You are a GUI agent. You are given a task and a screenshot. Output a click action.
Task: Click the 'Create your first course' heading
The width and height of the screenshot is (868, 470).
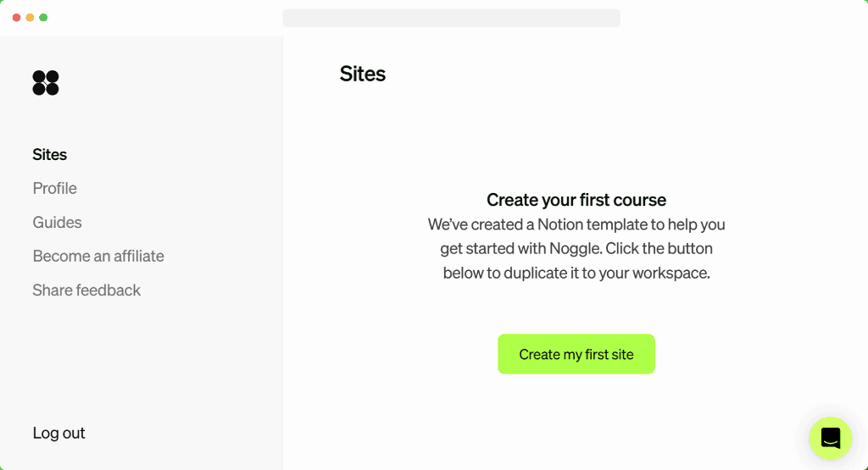(x=576, y=201)
